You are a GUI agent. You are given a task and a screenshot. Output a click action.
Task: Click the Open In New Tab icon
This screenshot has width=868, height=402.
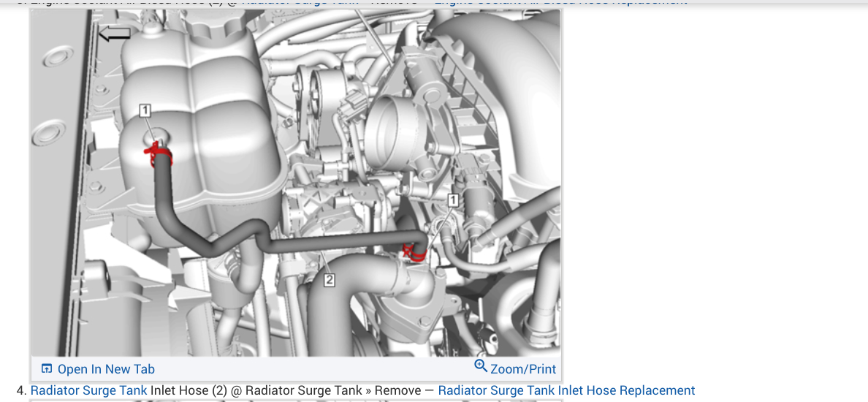pos(47,369)
